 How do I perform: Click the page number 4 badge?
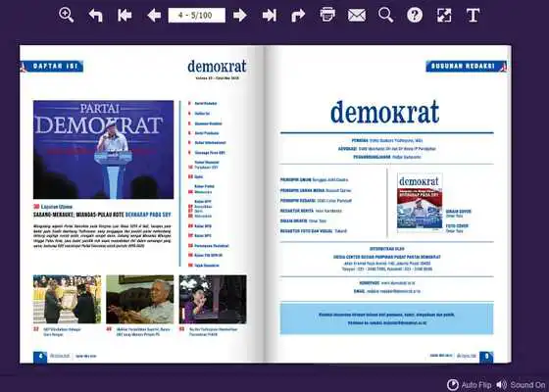point(40,357)
